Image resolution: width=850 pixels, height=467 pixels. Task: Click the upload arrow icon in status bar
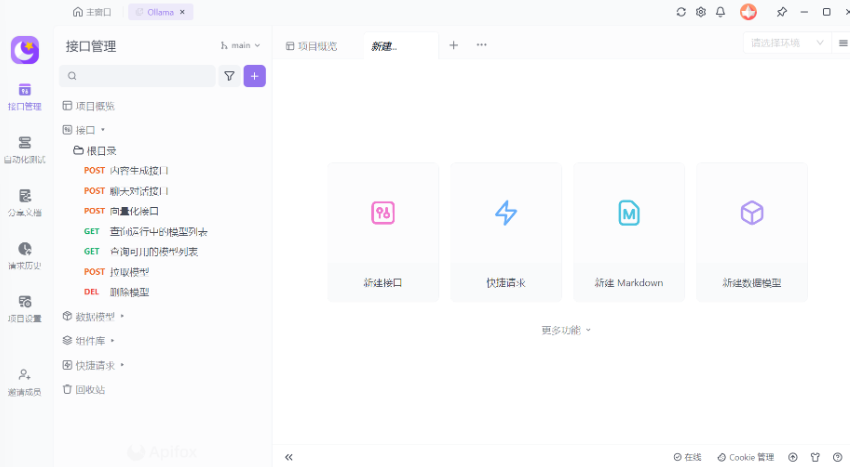click(793, 457)
